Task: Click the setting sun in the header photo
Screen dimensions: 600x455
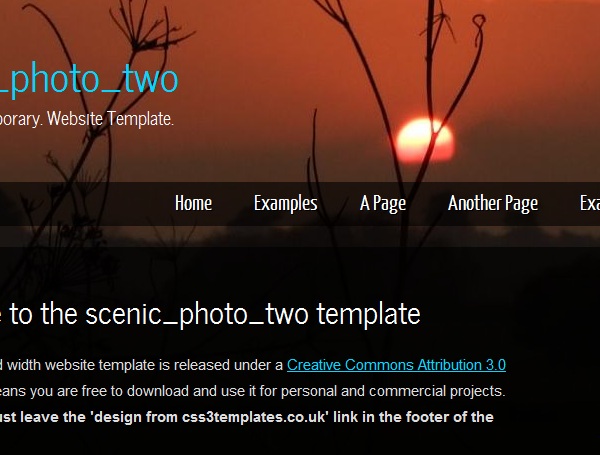Action: pos(425,140)
